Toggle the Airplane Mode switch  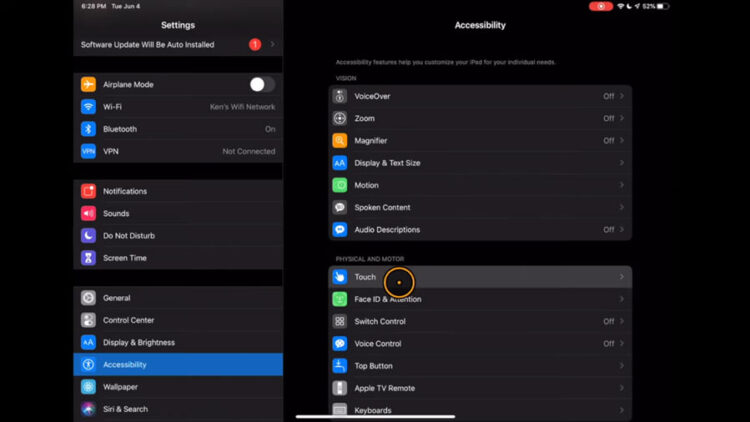[262, 85]
